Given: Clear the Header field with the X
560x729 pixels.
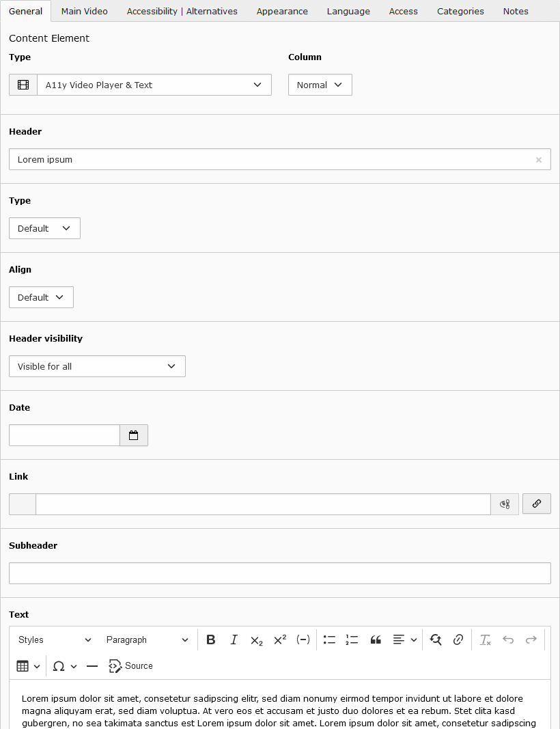Looking at the screenshot, I should (x=539, y=159).
